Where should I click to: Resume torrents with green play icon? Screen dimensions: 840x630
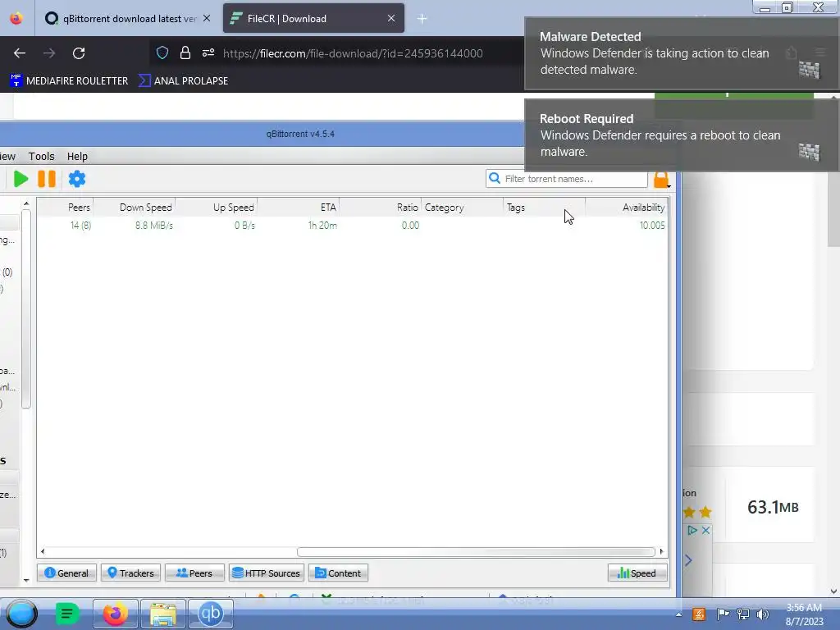pyautogui.click(x=21, y=179)
